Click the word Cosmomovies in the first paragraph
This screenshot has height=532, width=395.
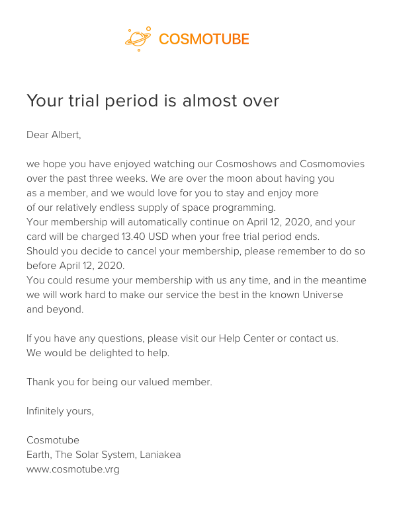pyautogui.click(x=332, y=164)
